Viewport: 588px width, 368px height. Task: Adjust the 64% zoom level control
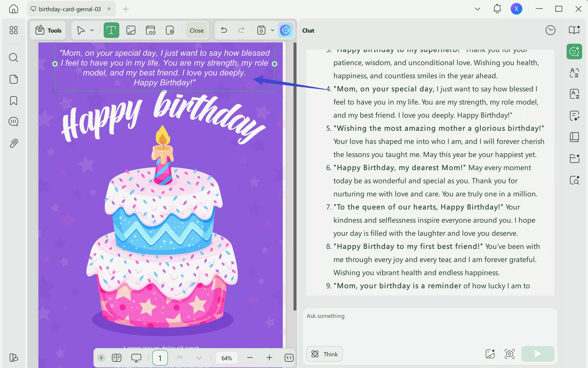[226, 358]
